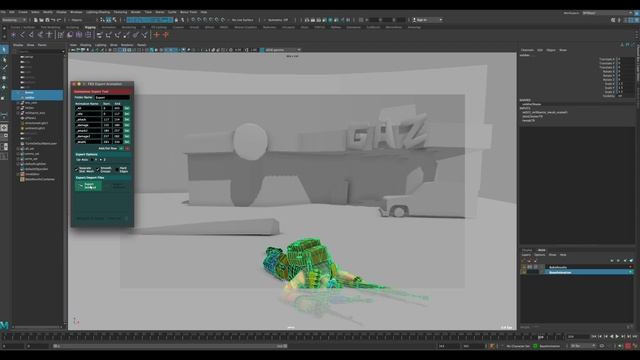Select Z as the Up Axis
The width and height of the screenshot is (640, 360).
(x=102, y=160)
